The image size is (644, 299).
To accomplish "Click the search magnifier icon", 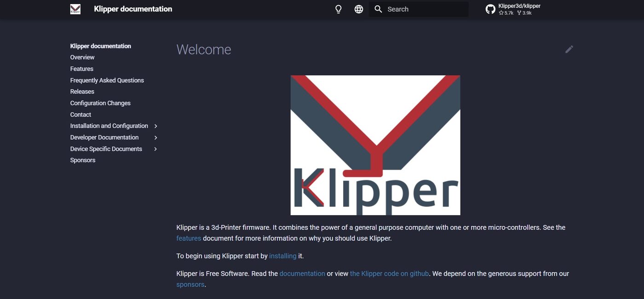I will point(378,9).
